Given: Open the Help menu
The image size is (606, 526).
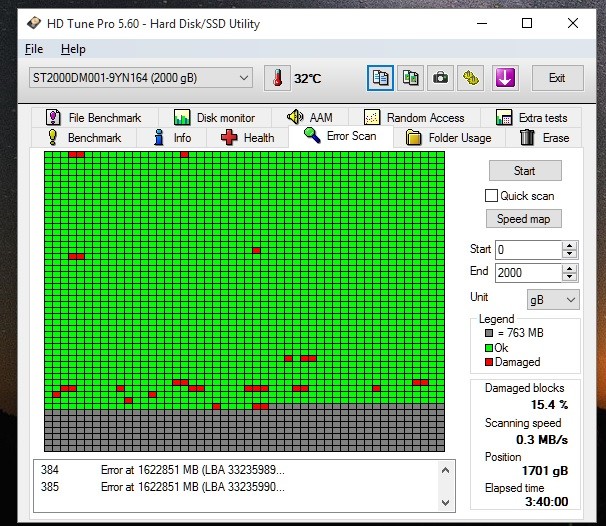Looking at the screenshot, I should point(73,49).
